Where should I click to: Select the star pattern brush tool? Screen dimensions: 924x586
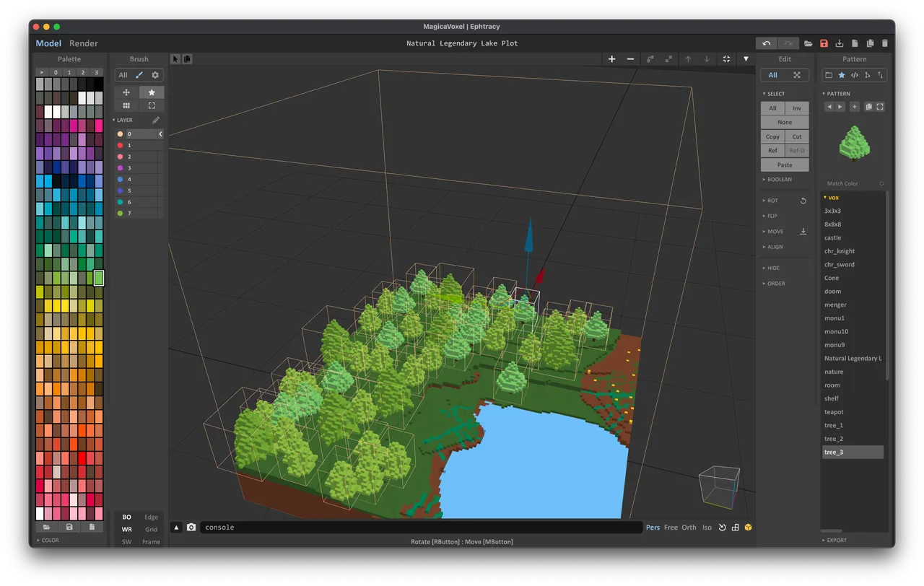tap(152, 92)
